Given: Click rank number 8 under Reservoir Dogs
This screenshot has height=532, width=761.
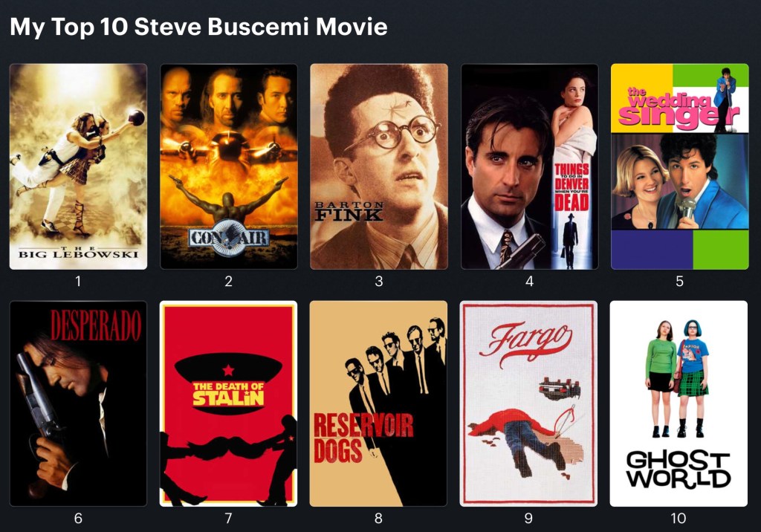Looking at the screenshot, I should 378,519.
